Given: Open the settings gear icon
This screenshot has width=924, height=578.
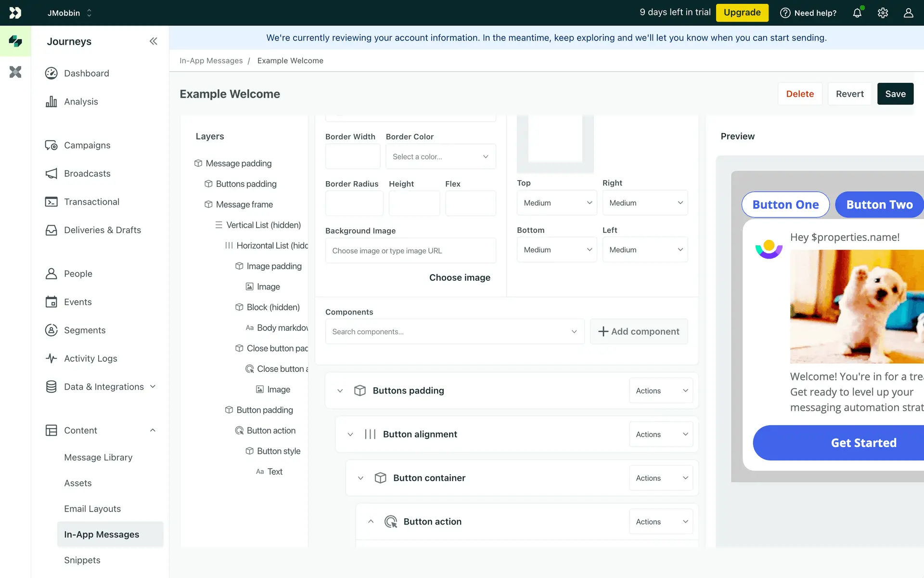Looking at the screenshot, I should pos(883,13).
